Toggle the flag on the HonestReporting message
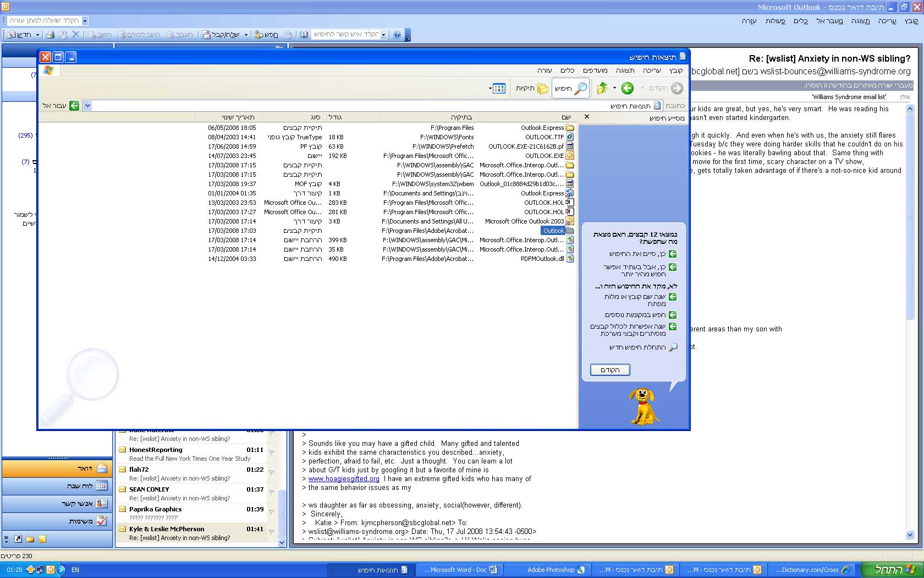Image resolution: width=924 pixels, height=578 pixels. 272,453
